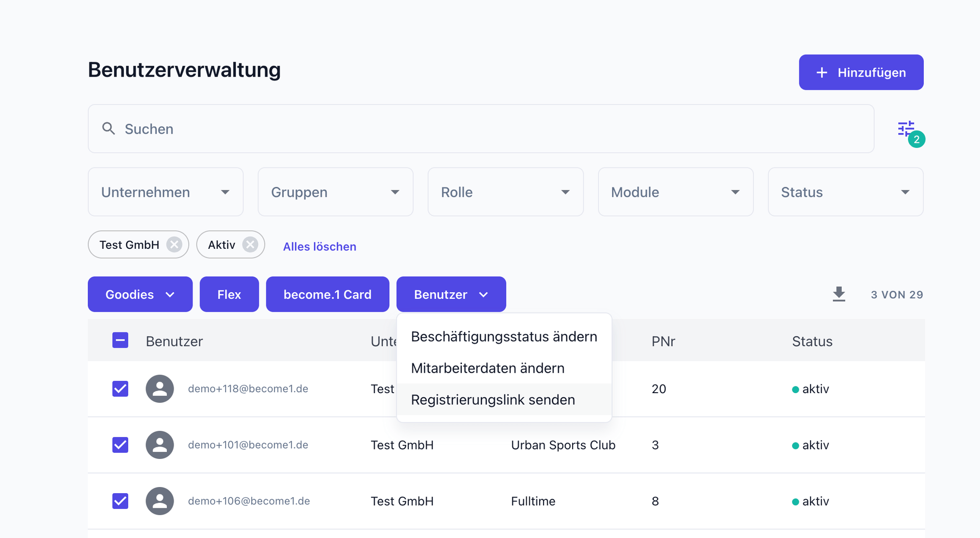
Task: Toggle the select-all header checkbox
Action: click(120, 341)
